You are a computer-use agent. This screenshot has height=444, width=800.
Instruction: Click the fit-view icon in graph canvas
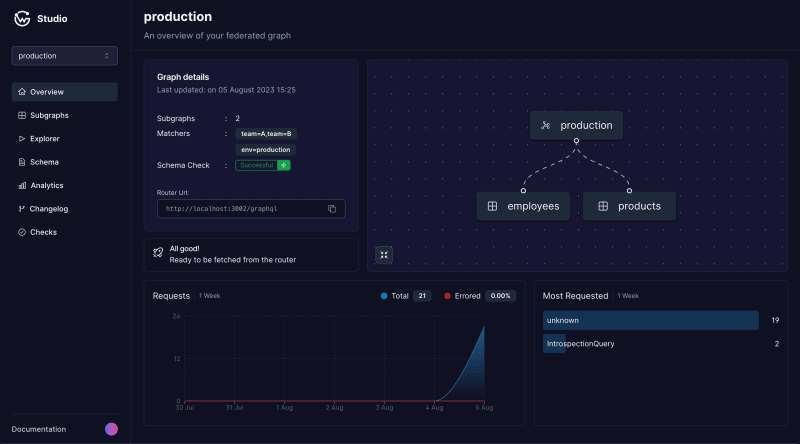384,255
